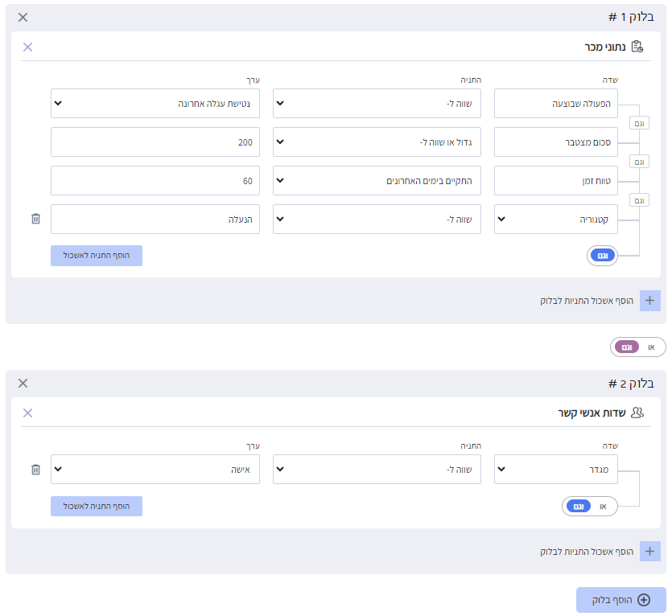Switch the between-blocks operator to או

coord(651,347)
